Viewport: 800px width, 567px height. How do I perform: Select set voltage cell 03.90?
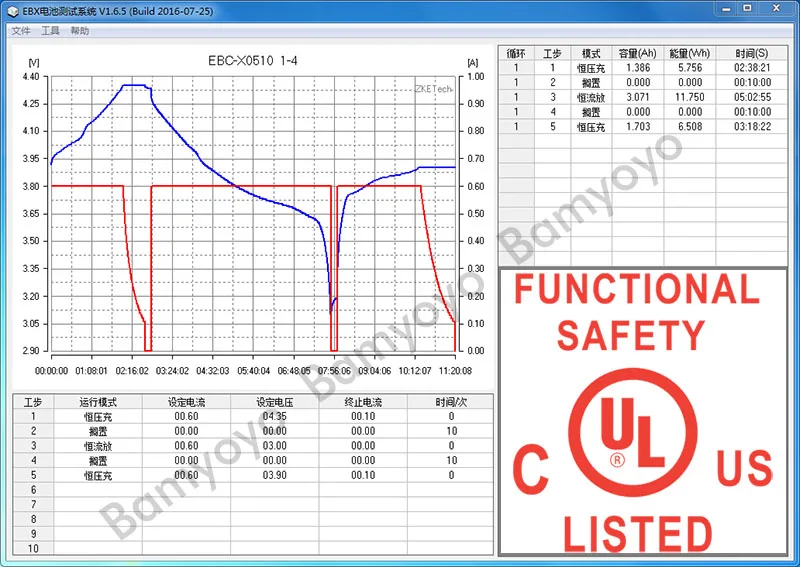tap(274, 476)
